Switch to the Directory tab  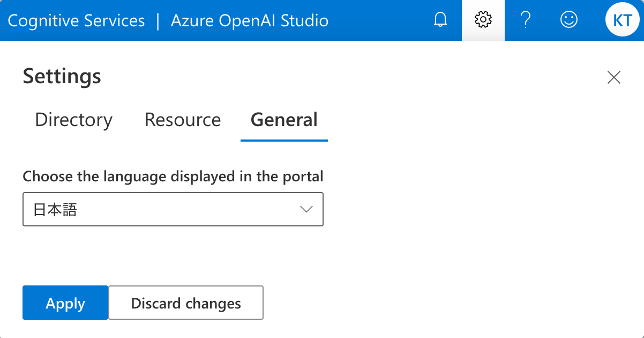tap(73, 120)
